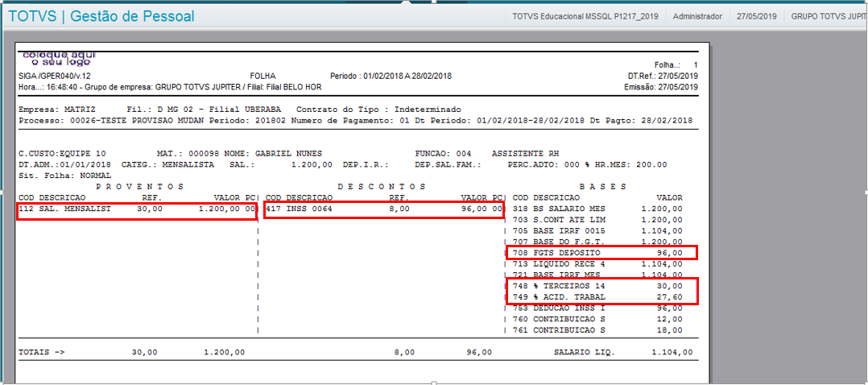Select "TOTVS Educacional MSSQL P1217_2019" in top bar
Screen dimensions: 868x385
[x=585, y=17]
